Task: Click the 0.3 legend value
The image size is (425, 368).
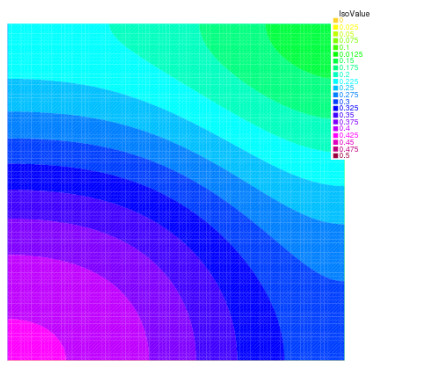Action: (x=344, y=102)
